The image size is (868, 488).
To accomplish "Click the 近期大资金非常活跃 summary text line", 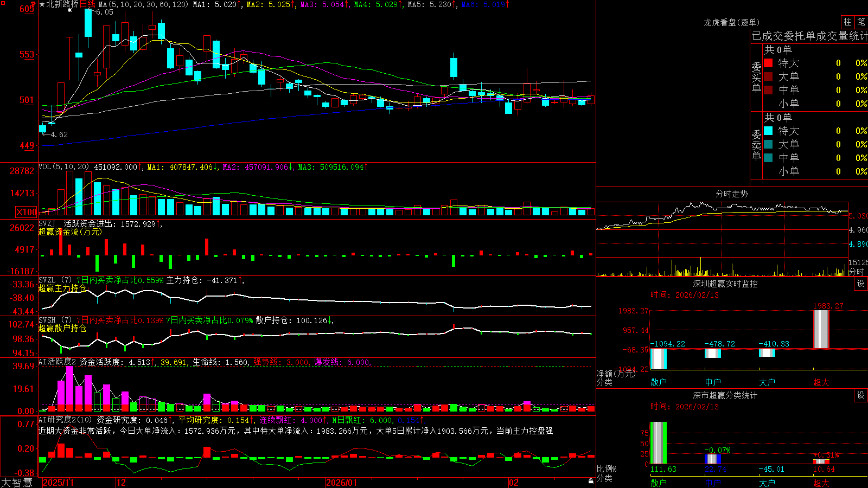I will click(x=296, y=431).
